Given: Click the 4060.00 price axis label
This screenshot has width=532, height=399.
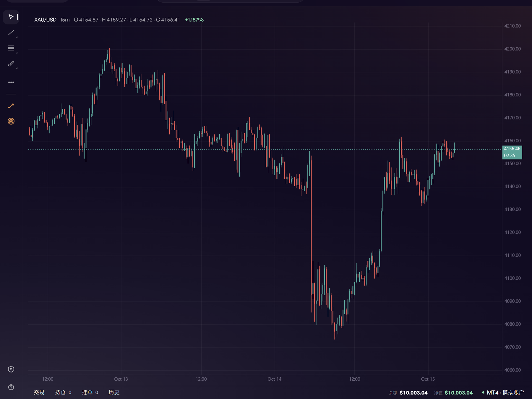Looking at the screenshot, I should pos(512,370).
